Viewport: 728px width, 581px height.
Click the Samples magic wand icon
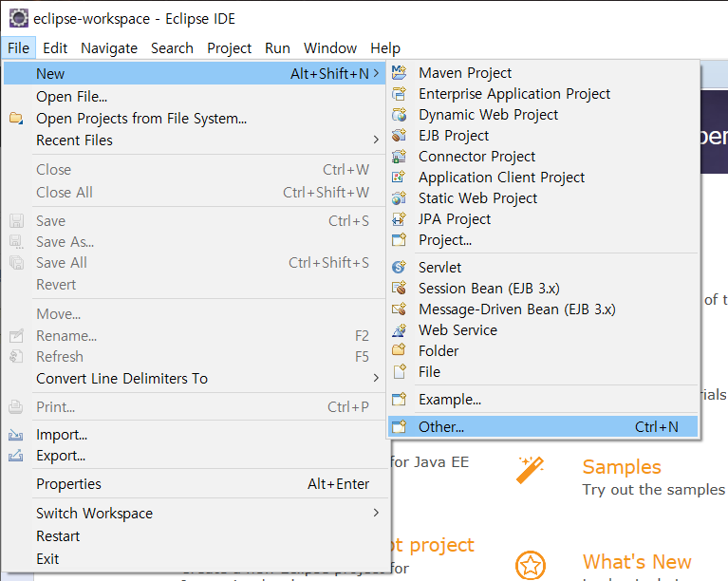(x=531, y=470)
